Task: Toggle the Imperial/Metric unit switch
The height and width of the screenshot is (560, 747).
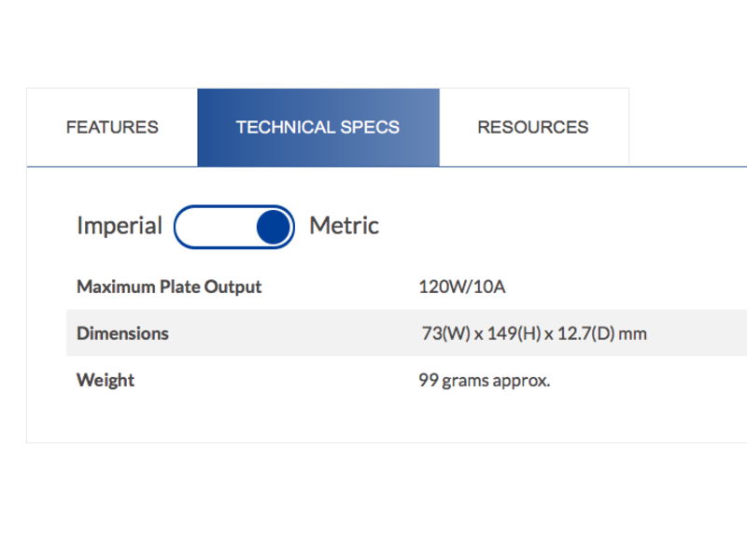Action: 234,227
